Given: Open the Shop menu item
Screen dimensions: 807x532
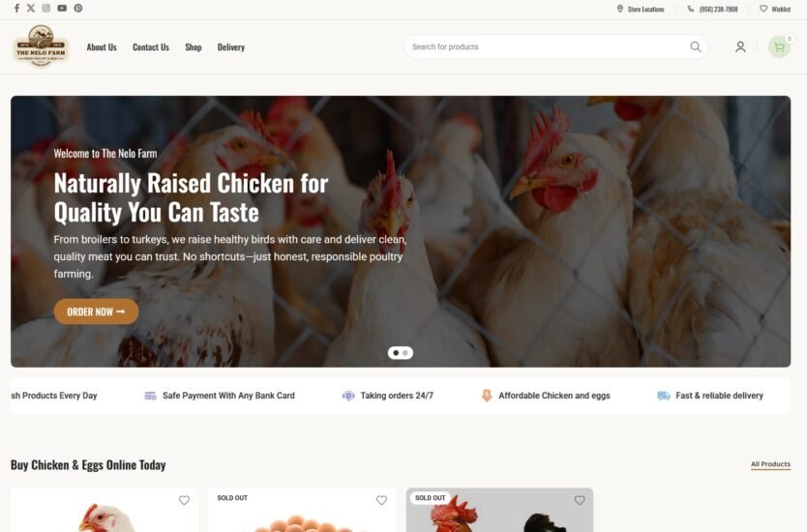Looking at the screenshot, I should point(193,47).
